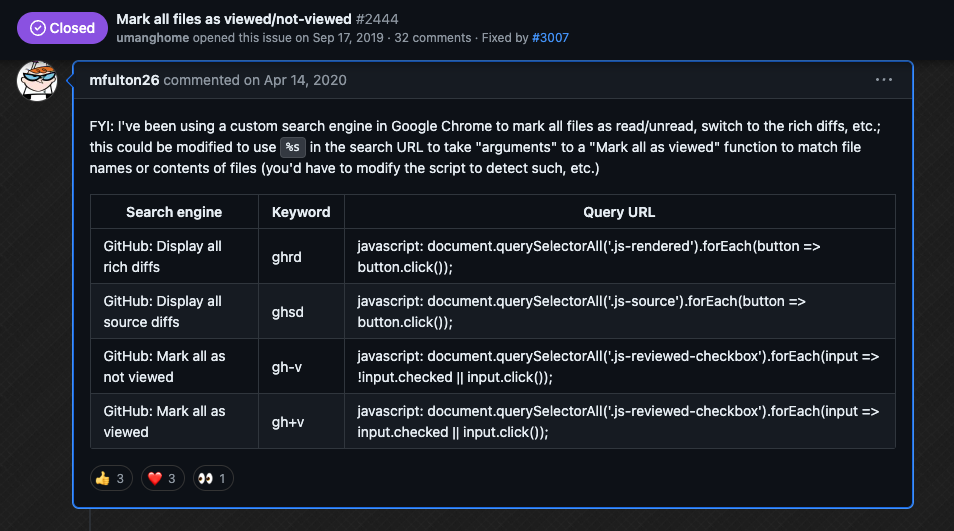Click the gh-v keyword cell
The width and height of the screenshot is (954, 531).
301,366
